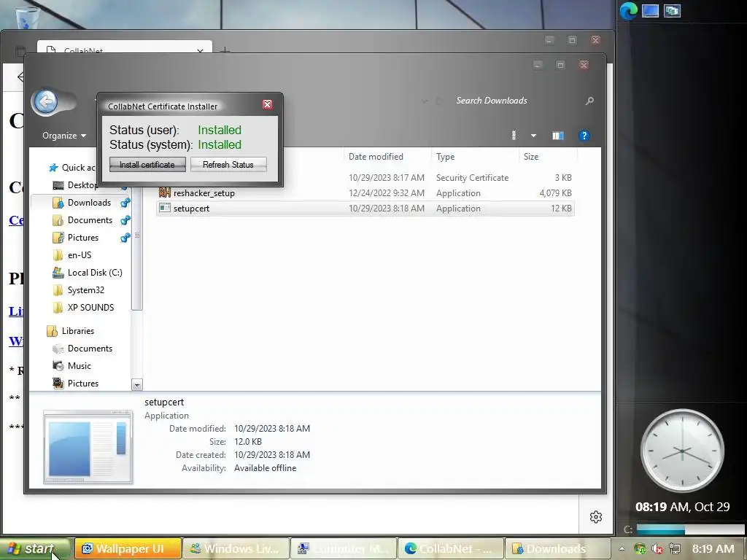Show hidden tray icons arrow

[622, 548]
